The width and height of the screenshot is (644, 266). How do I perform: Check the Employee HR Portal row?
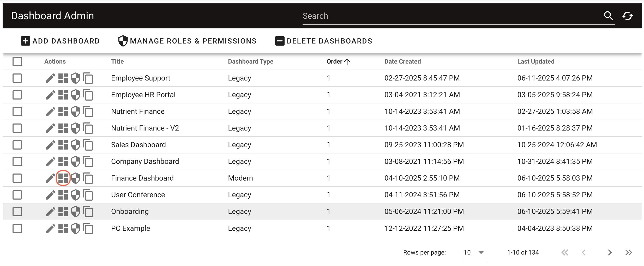click(x=17, y=95)
